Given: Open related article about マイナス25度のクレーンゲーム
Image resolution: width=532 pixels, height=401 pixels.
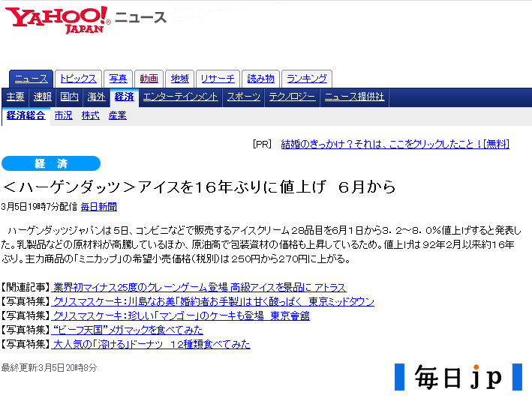Looking at the screenshot, I should point(200,287).
